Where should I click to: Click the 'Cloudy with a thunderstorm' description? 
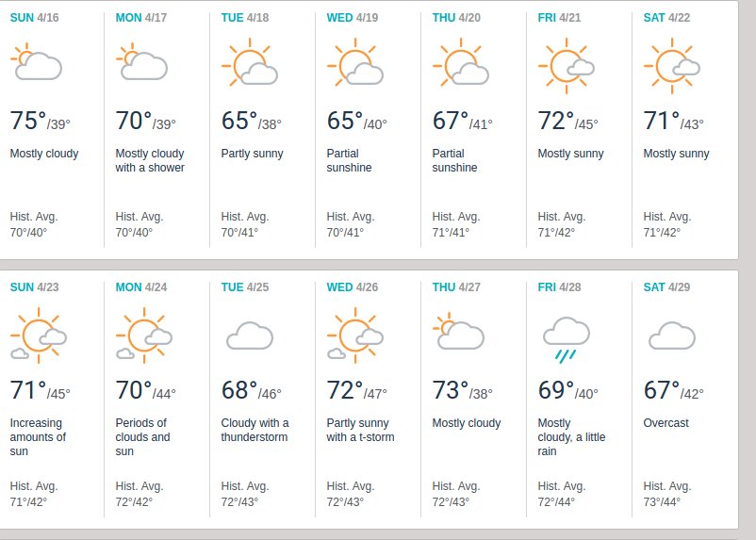pyautogui.click(x=255, y=430)
